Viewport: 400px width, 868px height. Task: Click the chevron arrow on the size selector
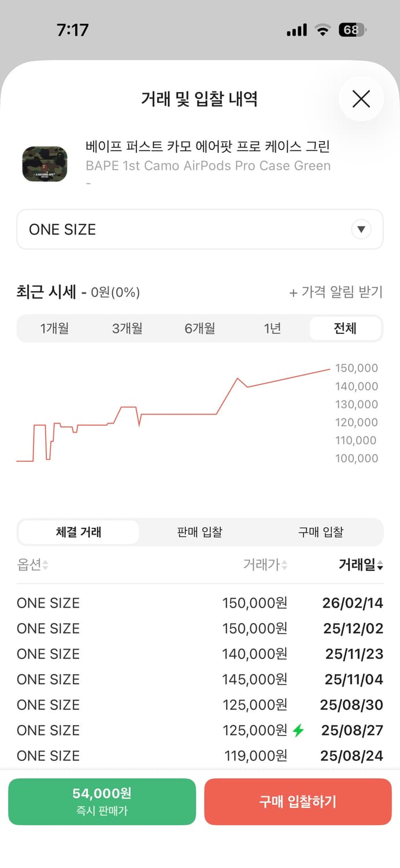coord(361,229)
